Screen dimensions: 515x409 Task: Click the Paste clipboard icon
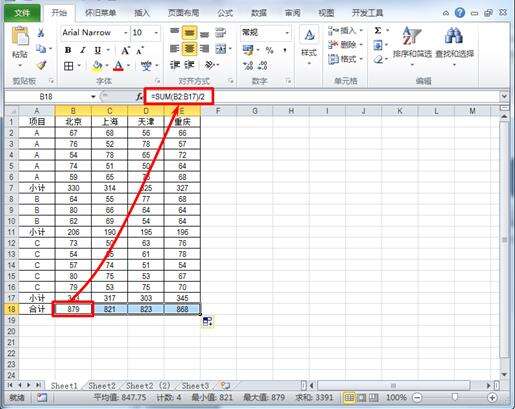pyautogui.click(x=20, y=36)
